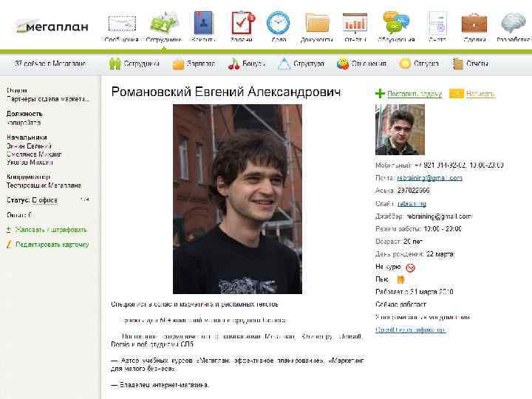Viewport: 532px width, 399px height.
Task: Open the rebraining@gmail.com mail link
Action: tap(429, 178)
